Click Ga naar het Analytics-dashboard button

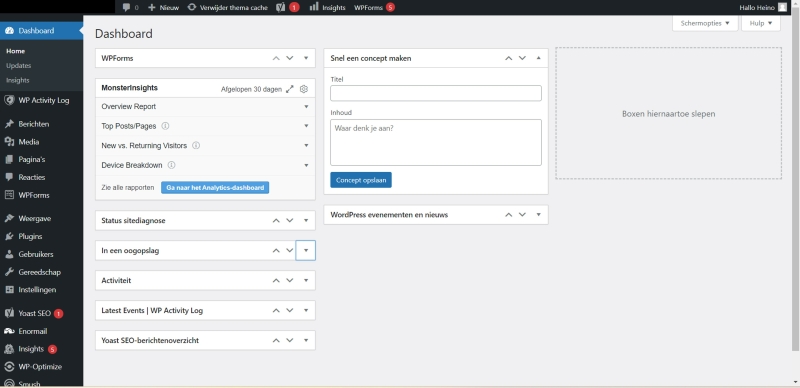point(215,188)
